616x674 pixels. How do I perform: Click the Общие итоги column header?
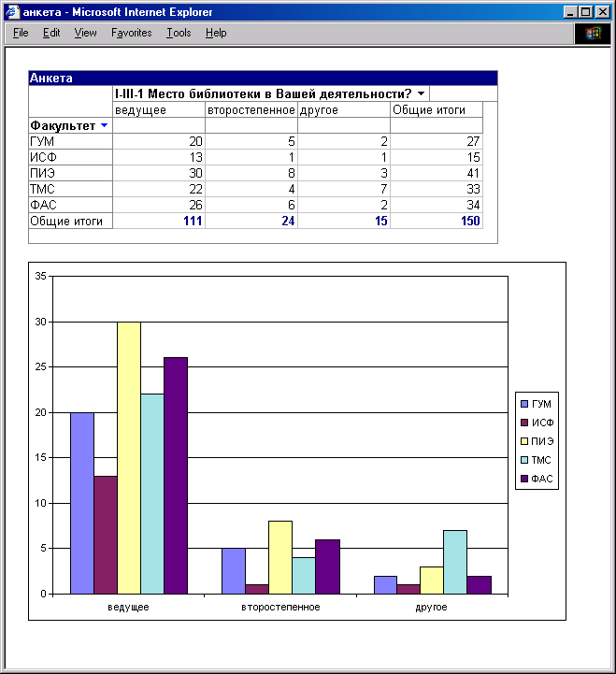tap(437, 109)
